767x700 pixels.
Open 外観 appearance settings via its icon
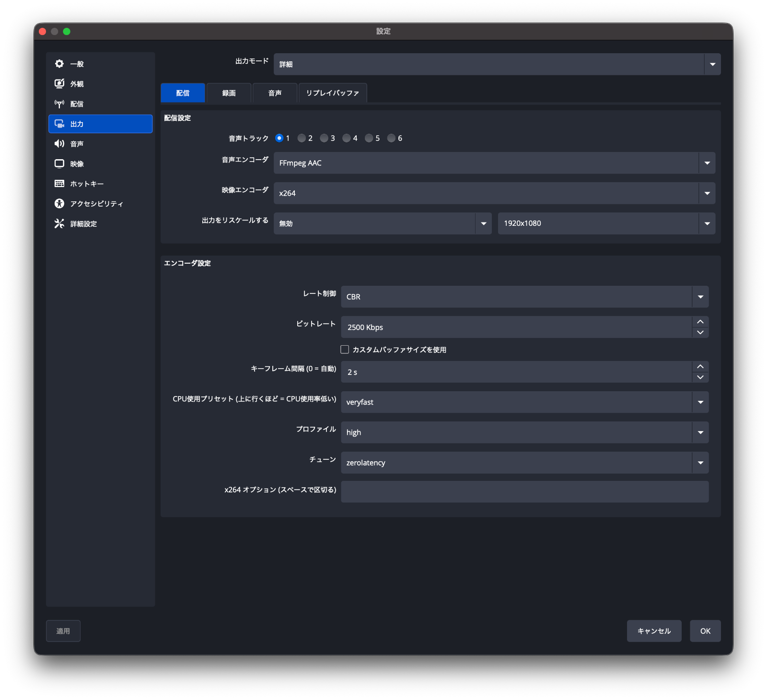[x=59, y=84]
